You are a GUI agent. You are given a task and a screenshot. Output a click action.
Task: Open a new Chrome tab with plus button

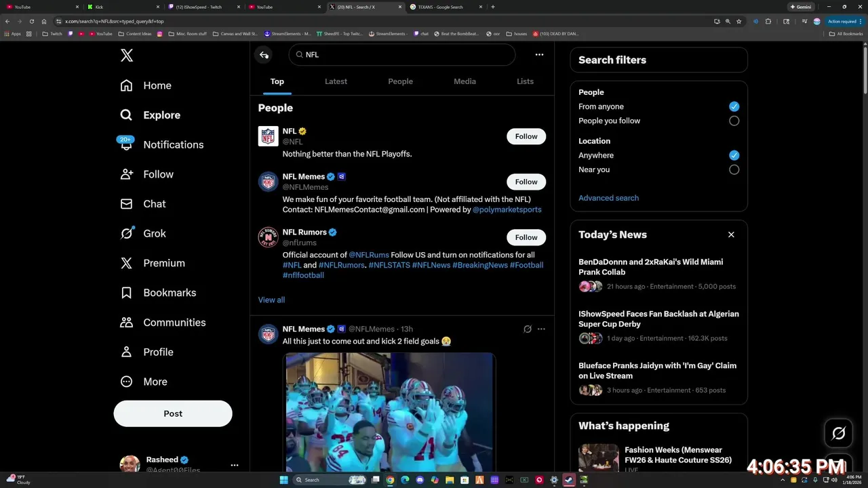493,7
